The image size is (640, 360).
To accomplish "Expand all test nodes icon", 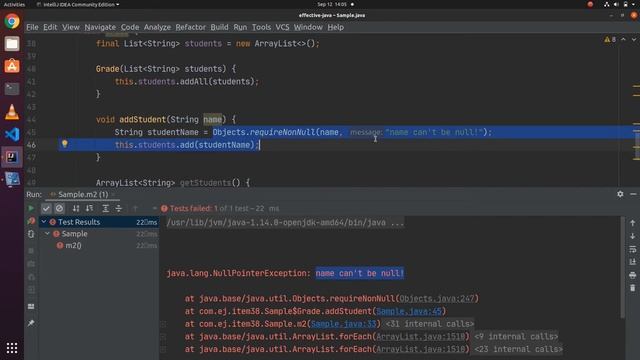I will tap(105, 209).
